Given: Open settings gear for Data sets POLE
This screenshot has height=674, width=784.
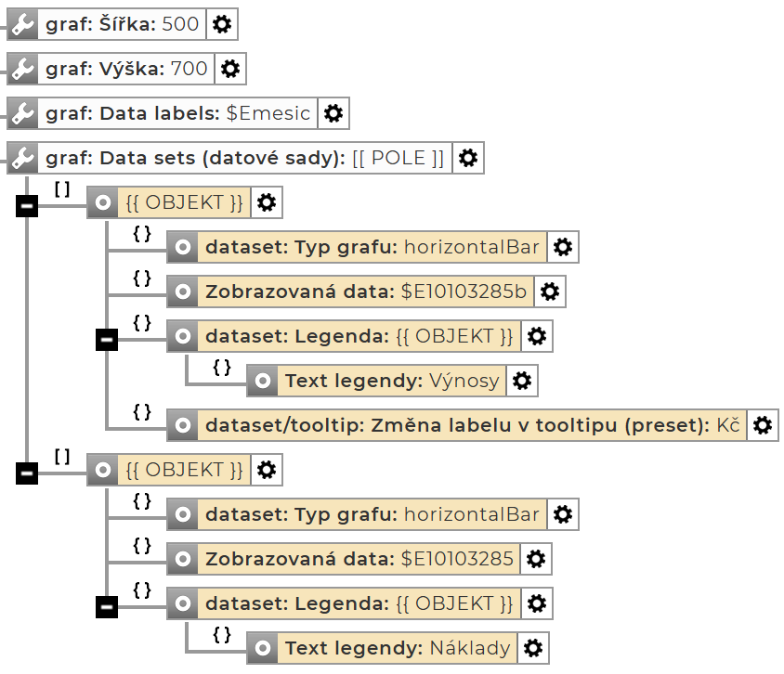Looking at the screenshot, I should 468,158.
